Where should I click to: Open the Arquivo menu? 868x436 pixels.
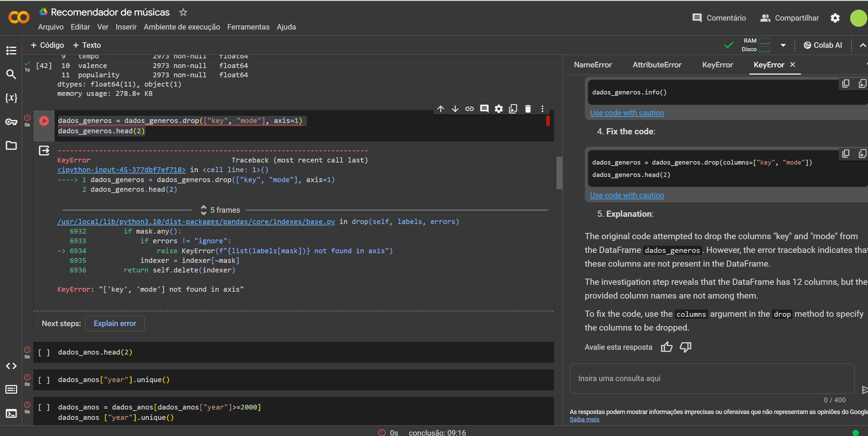[51, 27]
